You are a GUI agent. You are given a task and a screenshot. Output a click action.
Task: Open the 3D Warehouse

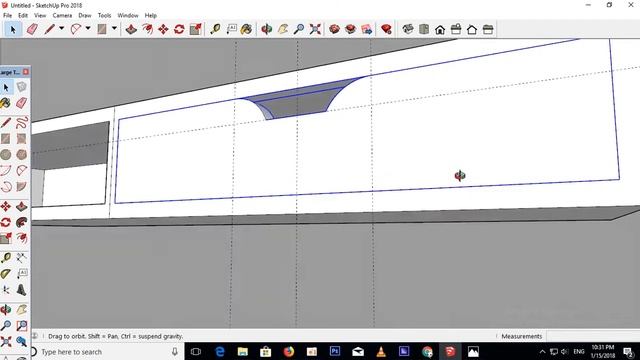[x=335, y=29]
